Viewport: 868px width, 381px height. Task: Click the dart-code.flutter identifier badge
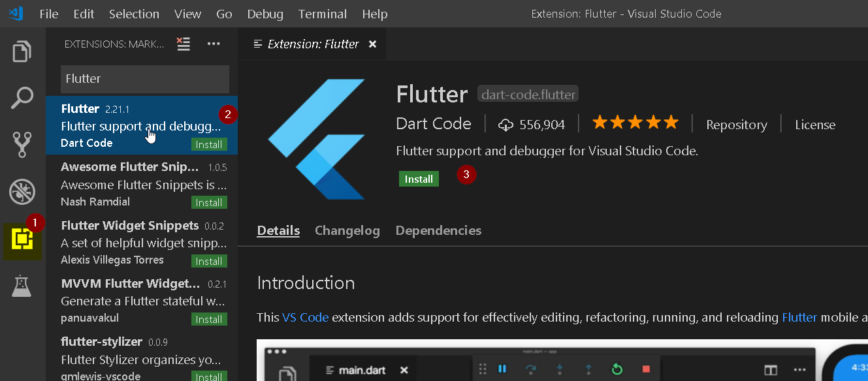[528, 95]
